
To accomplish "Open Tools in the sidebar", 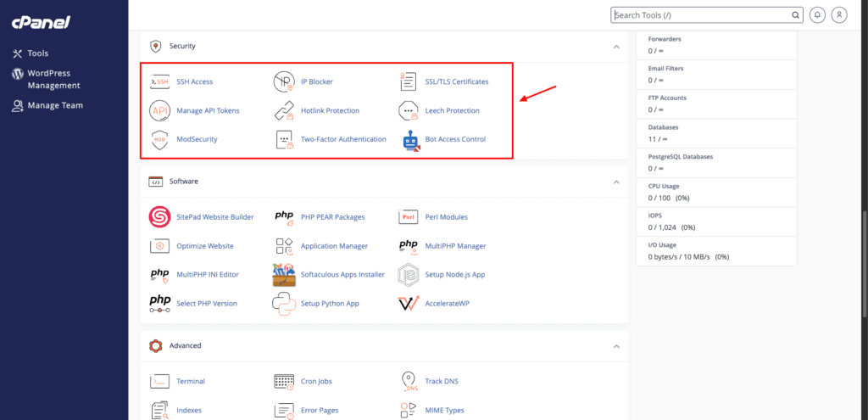I will [x=31, y=53].
